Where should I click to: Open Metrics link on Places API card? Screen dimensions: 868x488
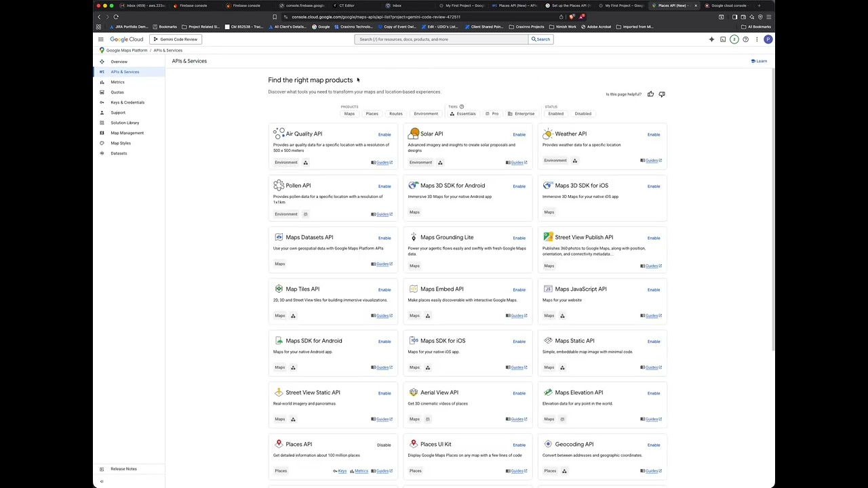tap(359, 471)
